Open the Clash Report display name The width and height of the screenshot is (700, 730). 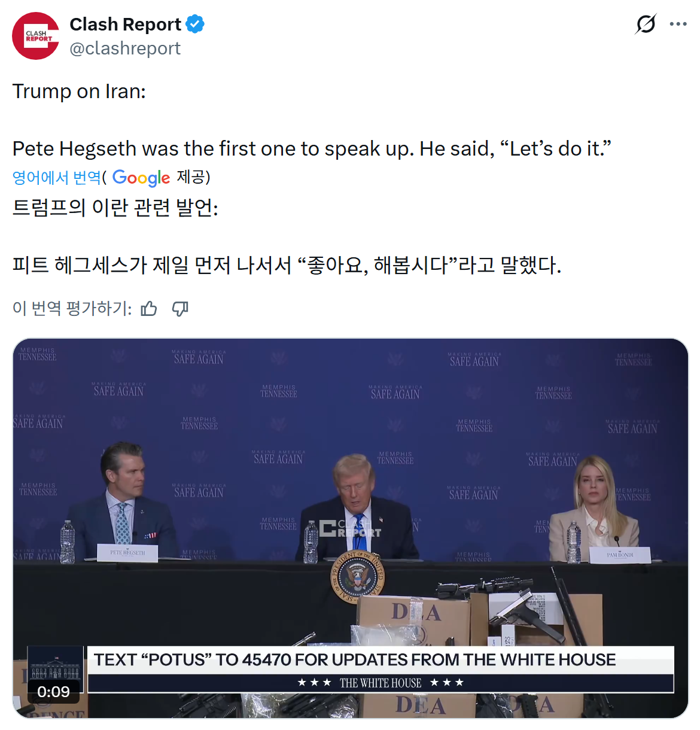click(x=125, y=24)
